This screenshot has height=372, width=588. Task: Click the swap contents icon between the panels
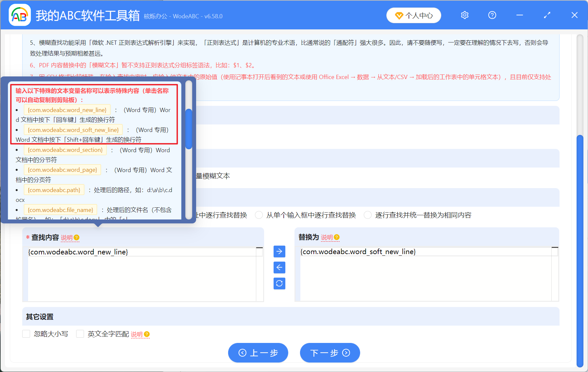[279, 283]
